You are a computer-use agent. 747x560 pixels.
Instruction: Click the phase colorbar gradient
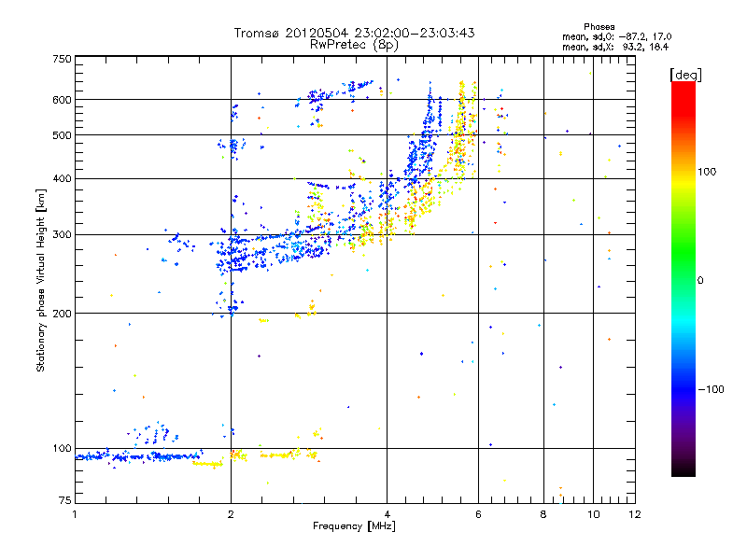[x=684, y=278]
